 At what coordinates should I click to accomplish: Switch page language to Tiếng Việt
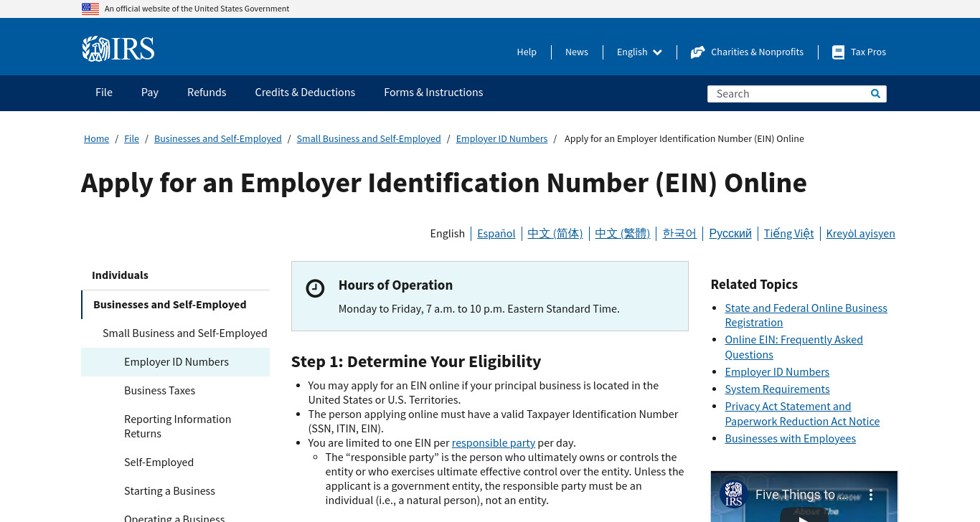tap(788, 233)
